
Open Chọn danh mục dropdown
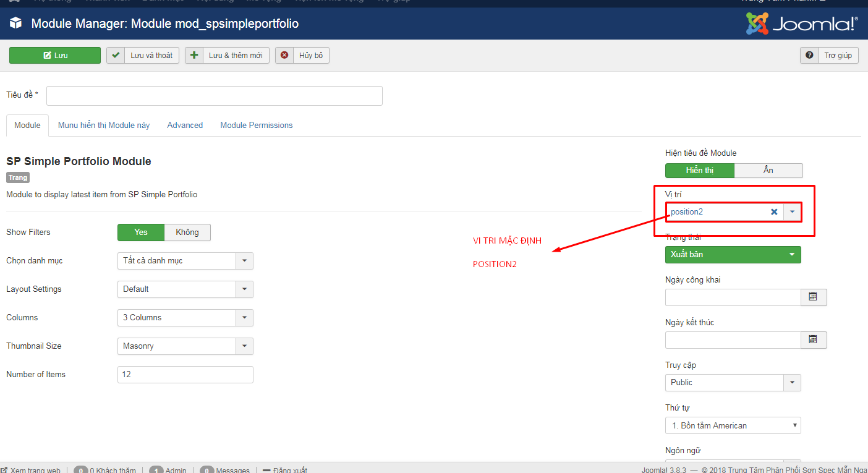pos(185,261)
